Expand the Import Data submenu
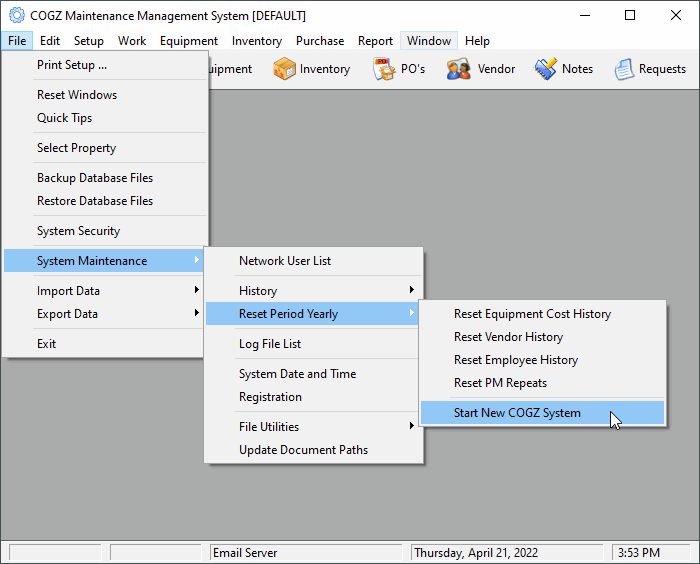 click(x=104, y=291)
